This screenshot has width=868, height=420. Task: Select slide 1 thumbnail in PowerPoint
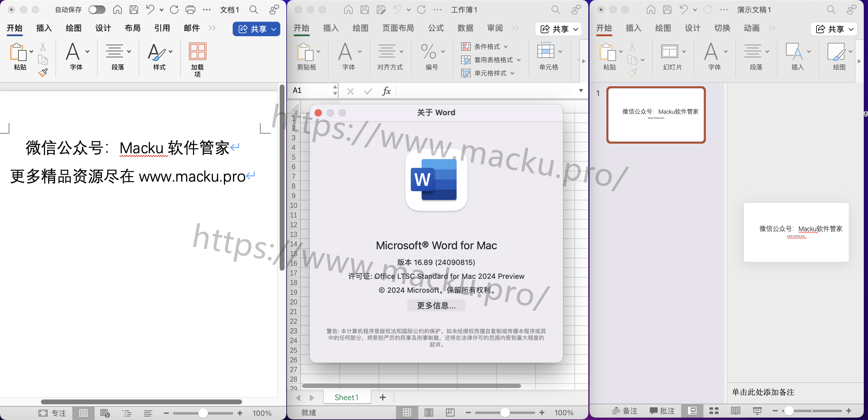656,115
